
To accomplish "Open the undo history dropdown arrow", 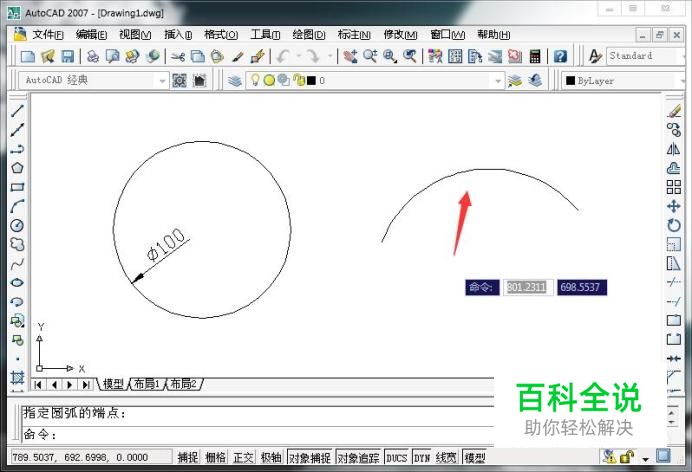I will pos(299,56).
